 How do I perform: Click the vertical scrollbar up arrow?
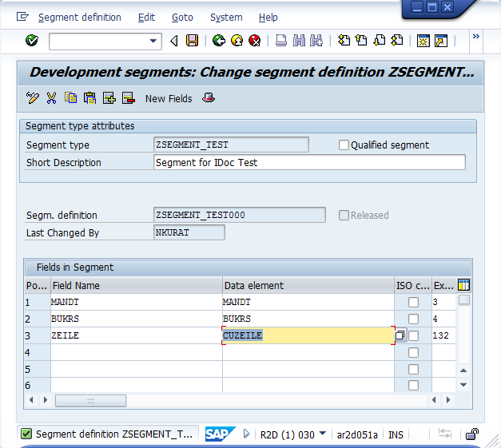463,371
